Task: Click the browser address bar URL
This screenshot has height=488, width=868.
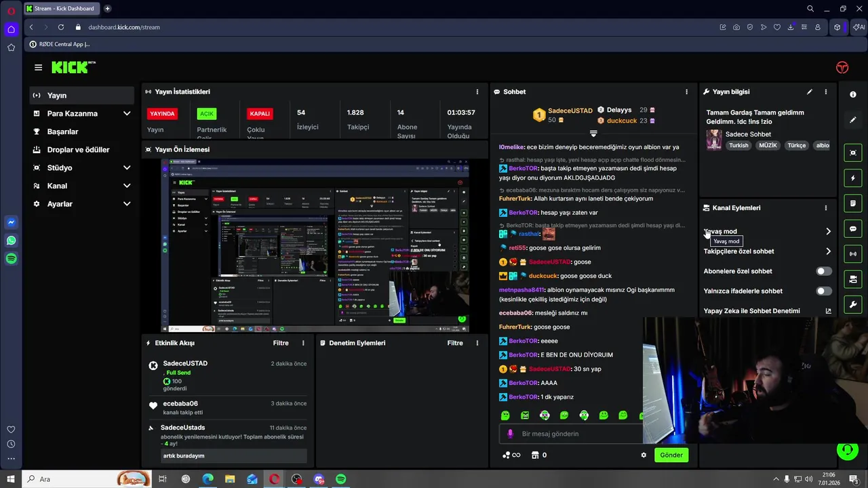Action: tap(124, 27)
